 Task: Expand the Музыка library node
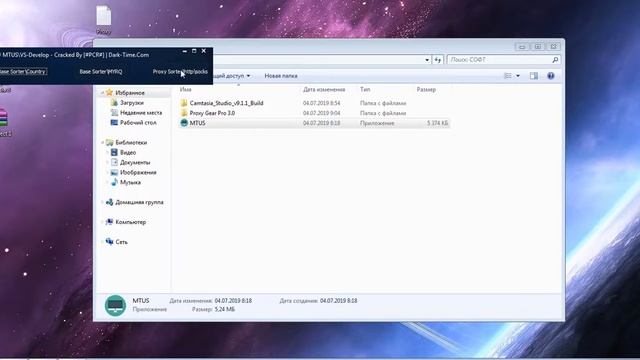(x=107, y=182)
